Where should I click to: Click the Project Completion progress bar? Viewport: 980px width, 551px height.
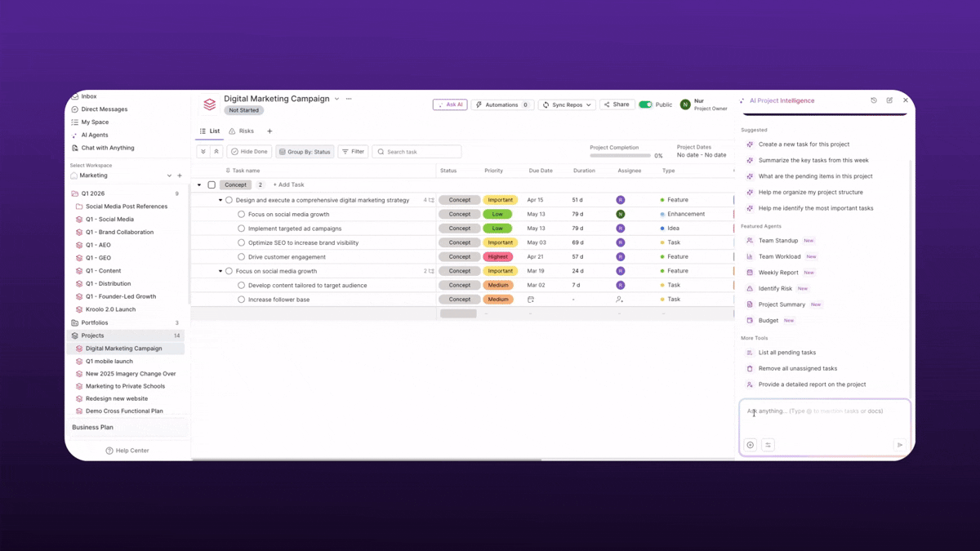pyautogui.click(x=621, y=155)
